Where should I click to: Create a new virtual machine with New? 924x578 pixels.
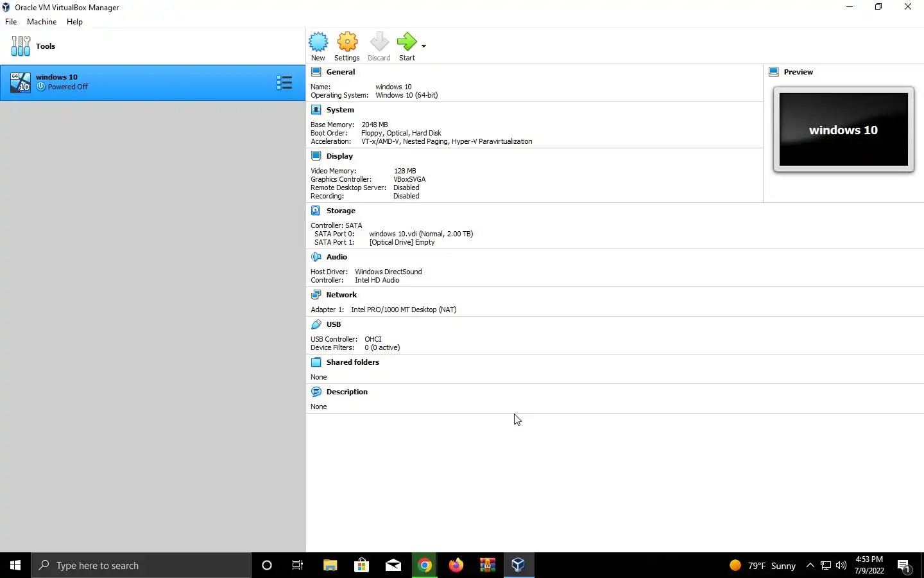(318, 46)
